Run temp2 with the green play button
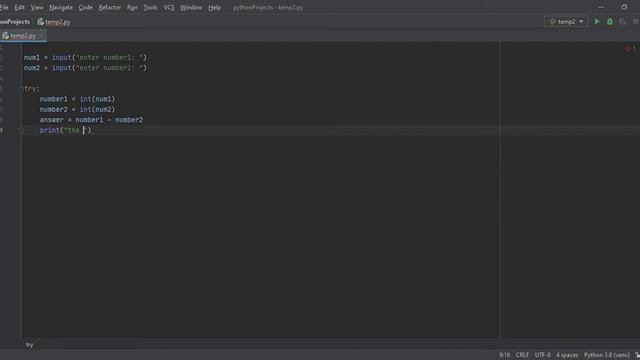The image size is (640, 360). 597,22
